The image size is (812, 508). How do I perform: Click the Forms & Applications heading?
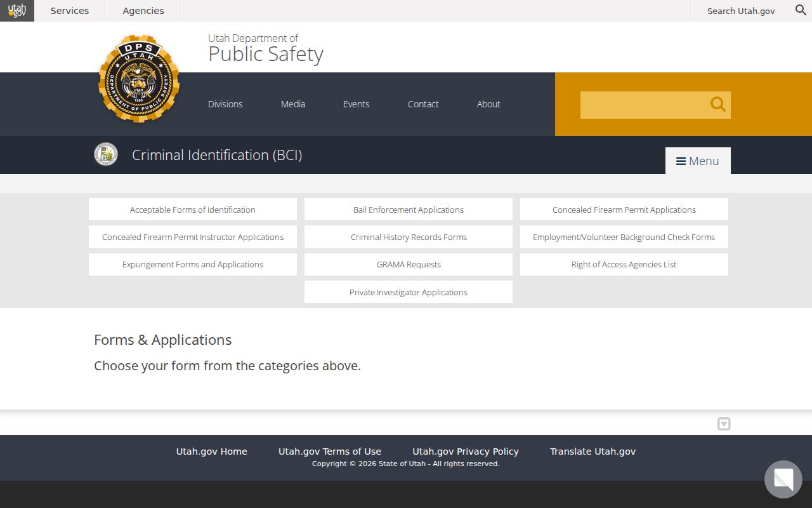tap(163, 340)
